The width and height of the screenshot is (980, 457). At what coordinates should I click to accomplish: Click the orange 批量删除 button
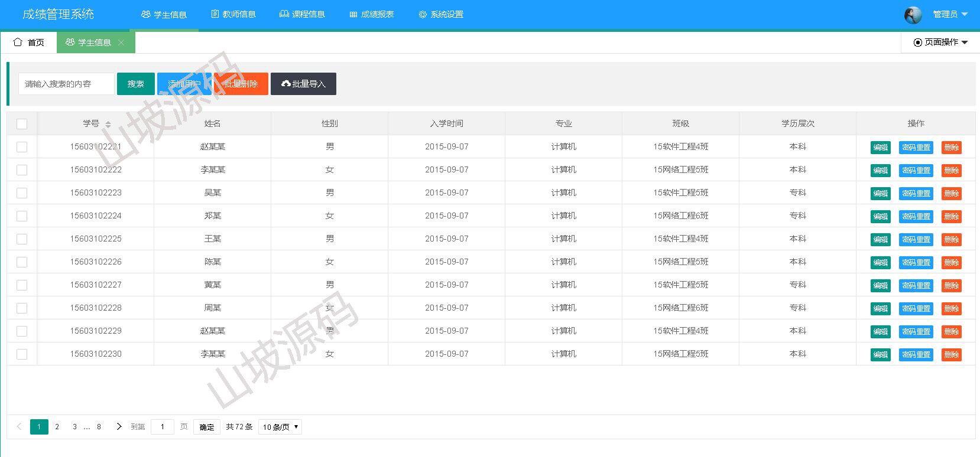click(241, 84)
